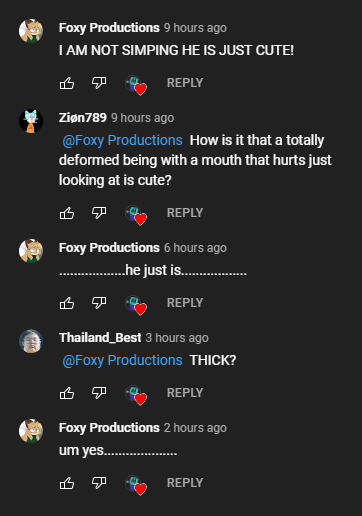
Task: Dislike the 'um yes' comment
Action: [99, 483]
